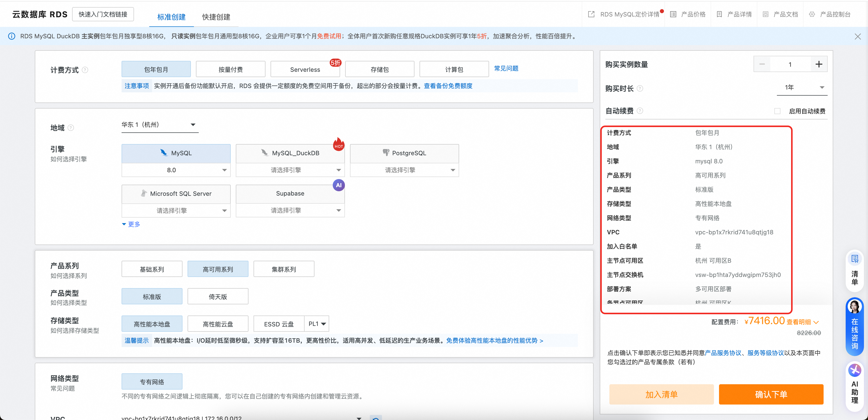This screenshot has width=868, height=420.
Task: Open 产品服务协议 link
Action: click(723, 353)
